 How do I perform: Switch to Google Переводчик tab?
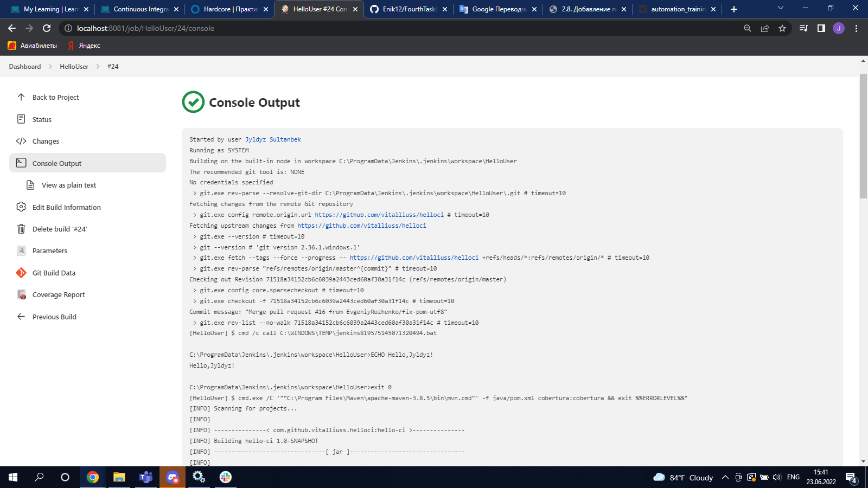tap(497, 9)
